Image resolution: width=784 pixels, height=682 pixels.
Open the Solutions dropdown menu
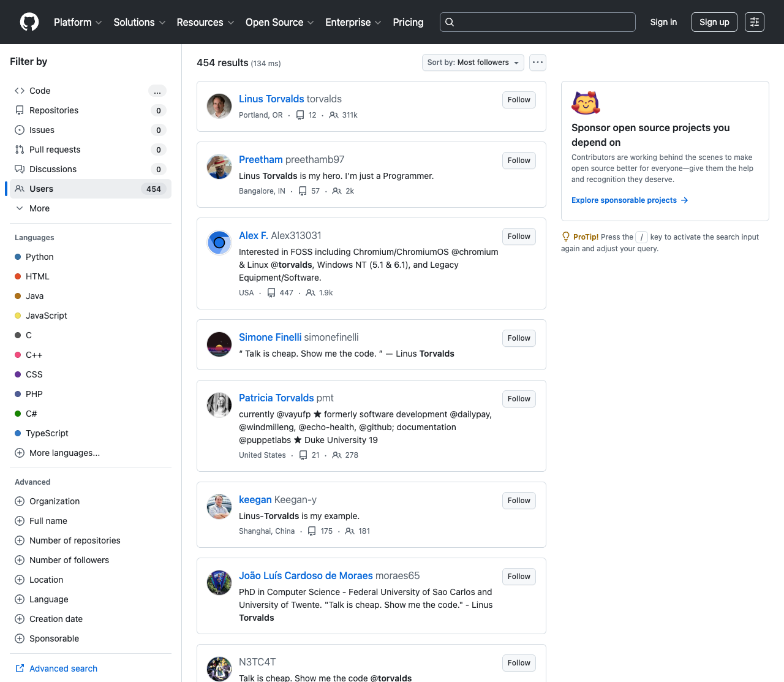coord(140,22)
